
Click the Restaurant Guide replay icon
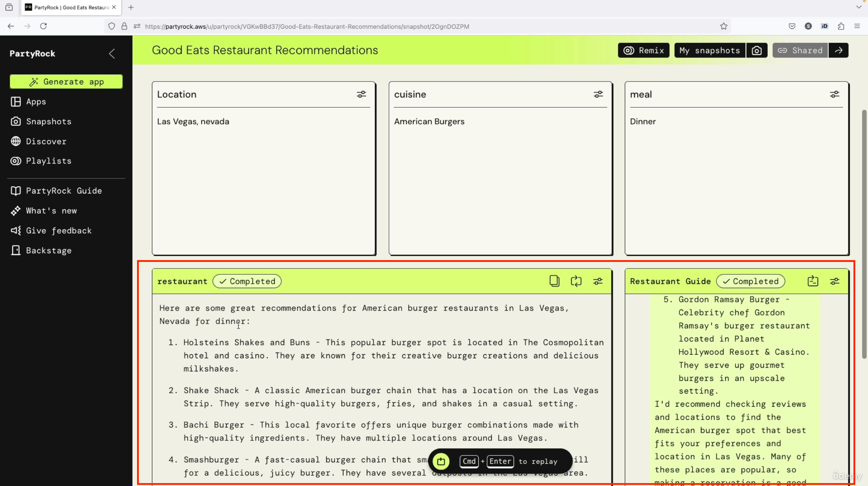coord(813,281)
